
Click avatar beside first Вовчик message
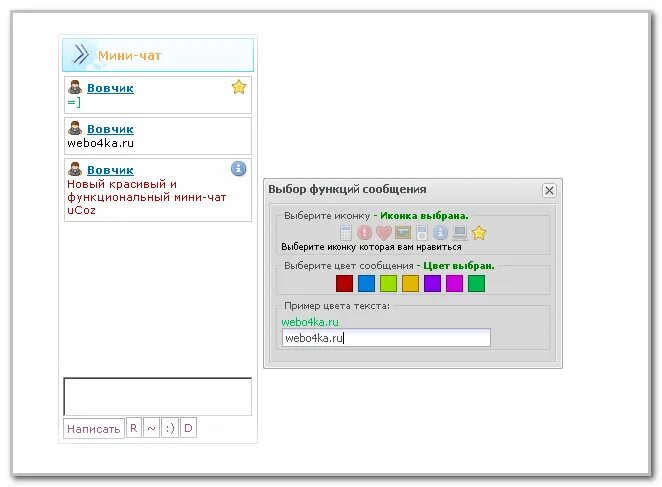(x=75, y=87)
